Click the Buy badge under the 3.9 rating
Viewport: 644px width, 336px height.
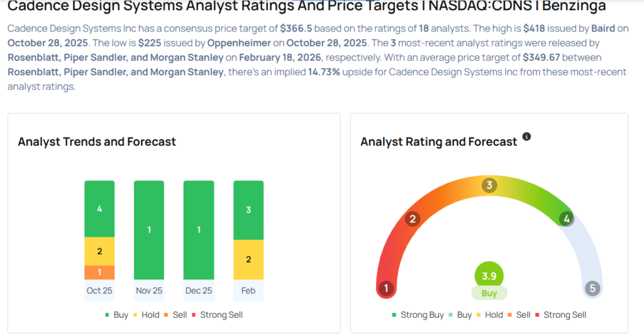[489, 293]
